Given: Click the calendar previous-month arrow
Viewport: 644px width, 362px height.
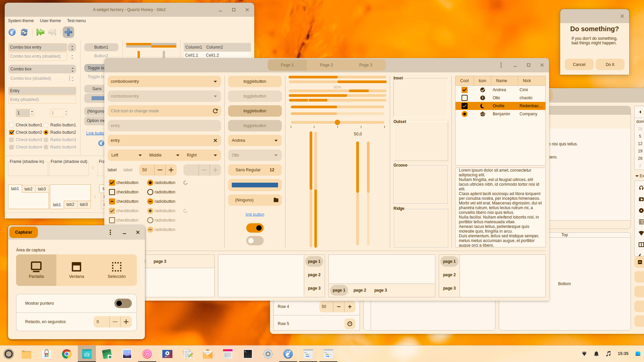Looking at the screenshot, I should click(640, 112).
